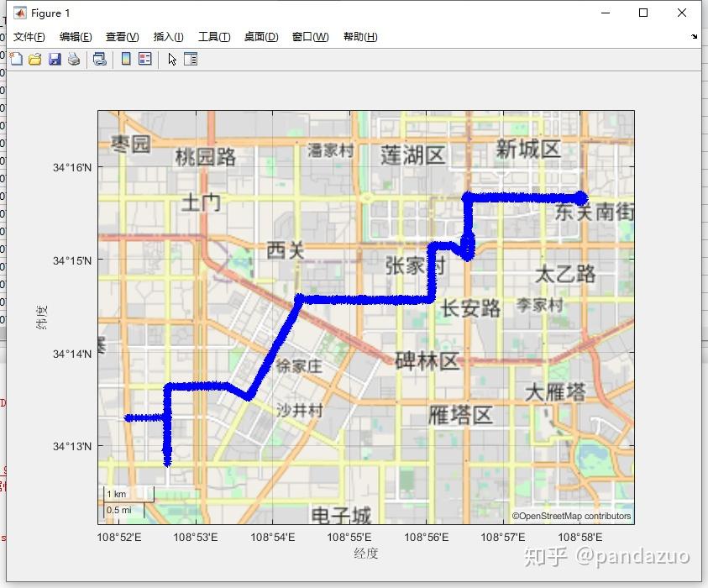Expand the toolbar overflow chevron at top right

(x=695, y=36)
